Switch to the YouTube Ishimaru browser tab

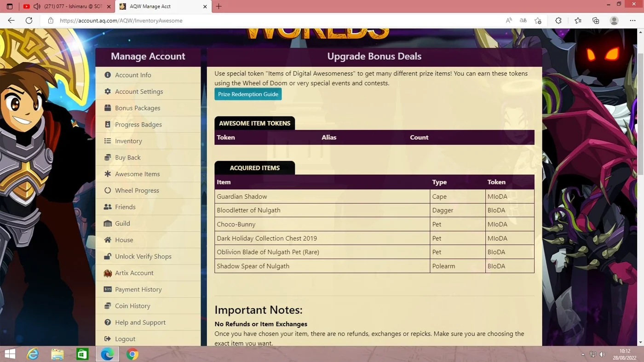[67, 6]
